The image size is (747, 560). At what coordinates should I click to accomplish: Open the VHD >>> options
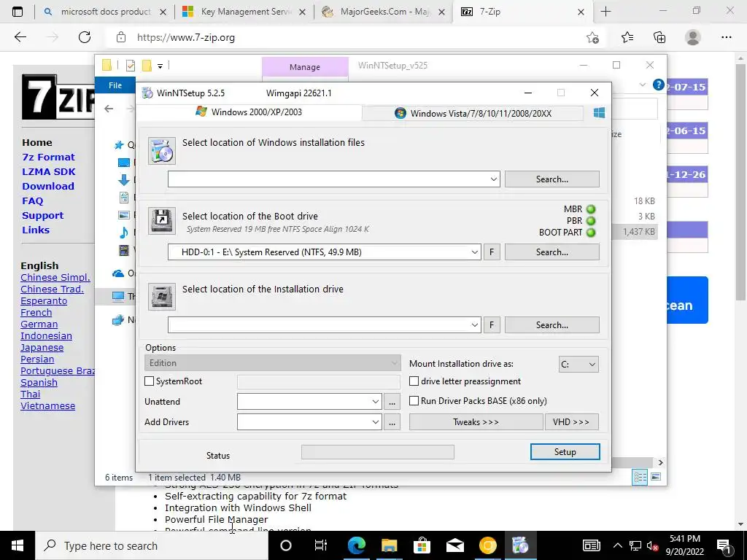pyautogui.click(x=571, y=422)
